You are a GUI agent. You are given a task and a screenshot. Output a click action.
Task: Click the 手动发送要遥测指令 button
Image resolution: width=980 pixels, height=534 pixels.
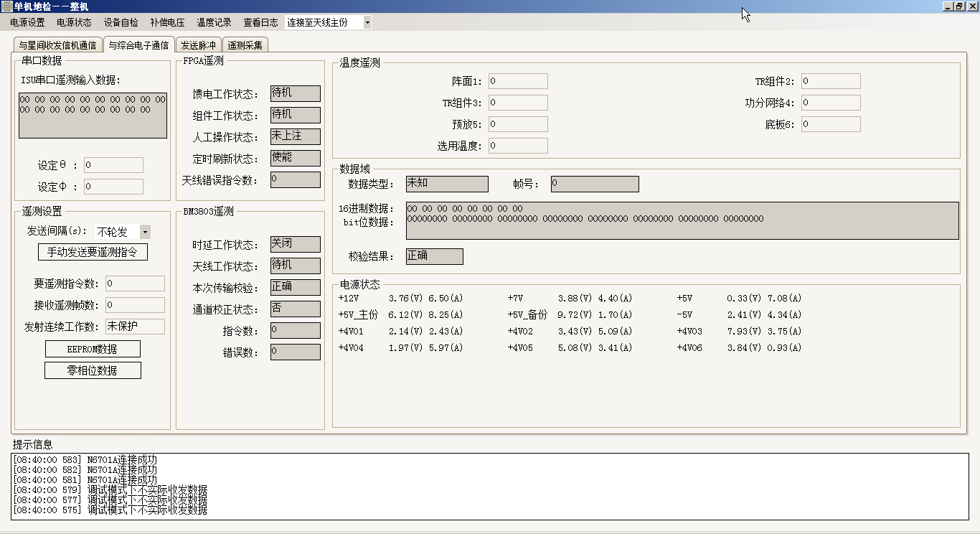(x=93, y=252)
